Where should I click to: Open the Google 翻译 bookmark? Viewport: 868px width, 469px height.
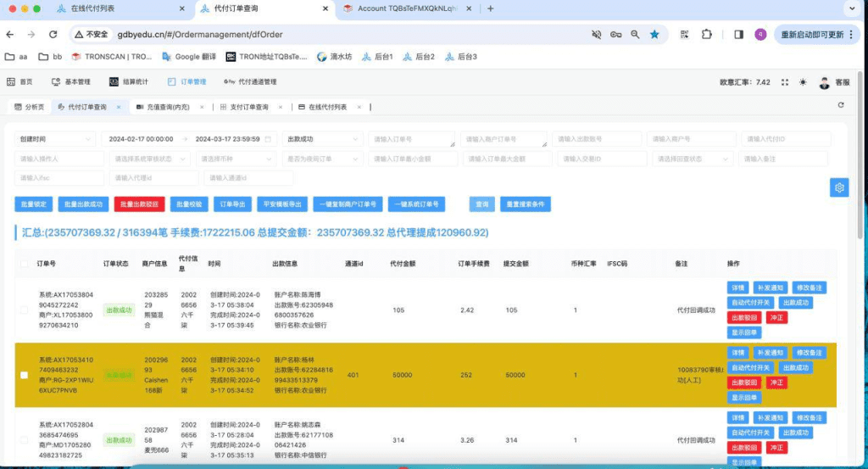point(189,57)
